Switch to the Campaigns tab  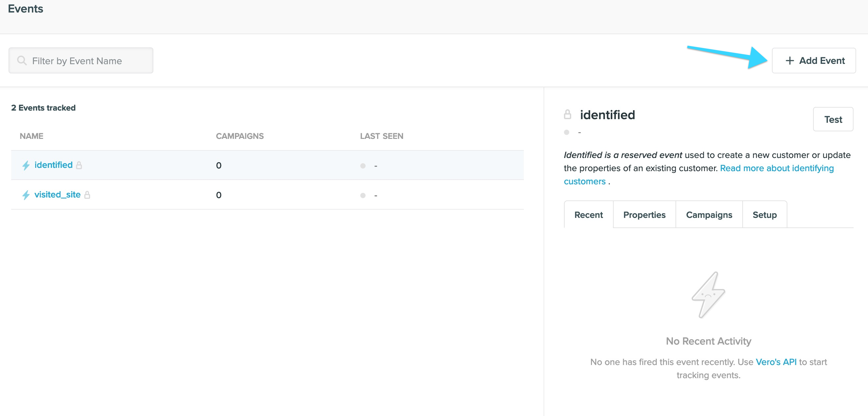[709, 214]
